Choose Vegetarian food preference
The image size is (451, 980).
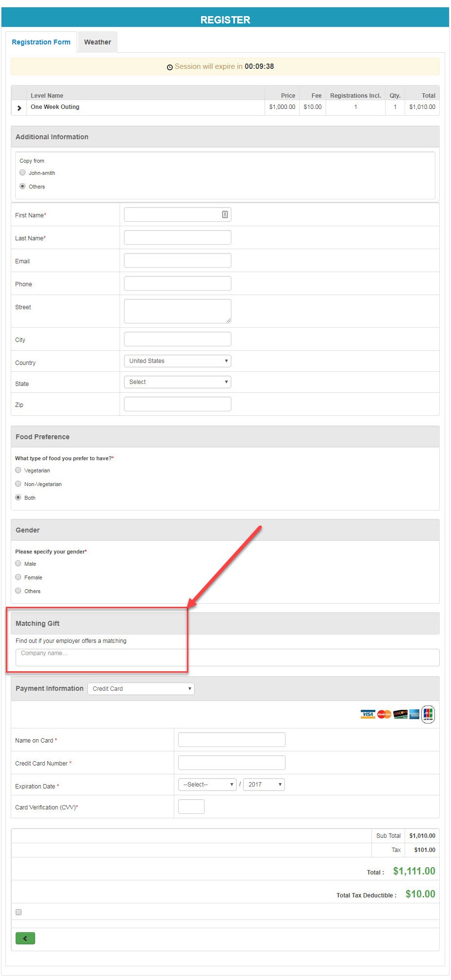pyautogui.click(x=18, y=470)
